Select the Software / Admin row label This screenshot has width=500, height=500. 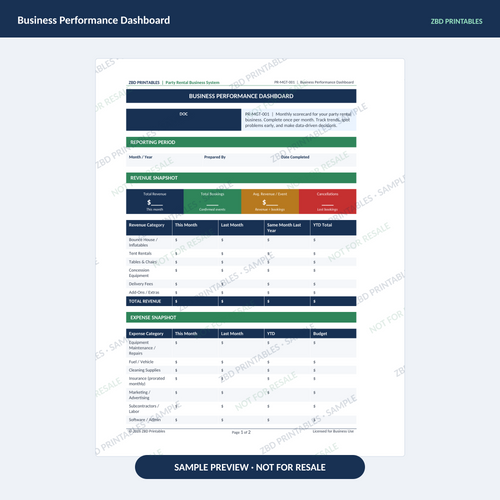click(x=145, y=420)
